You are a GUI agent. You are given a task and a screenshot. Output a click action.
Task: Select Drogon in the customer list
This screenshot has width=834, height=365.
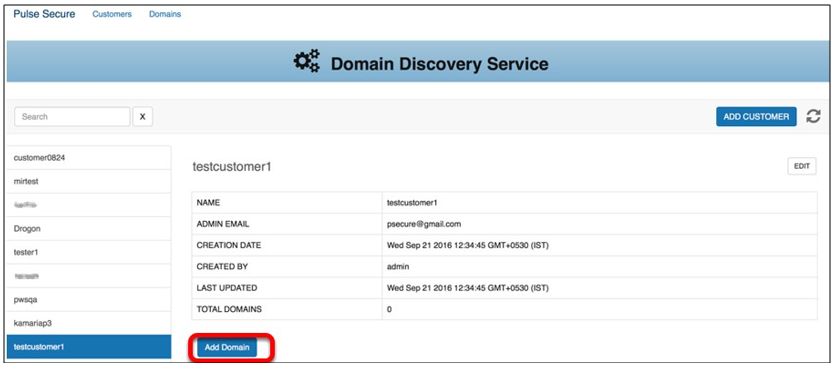[89, 229]
